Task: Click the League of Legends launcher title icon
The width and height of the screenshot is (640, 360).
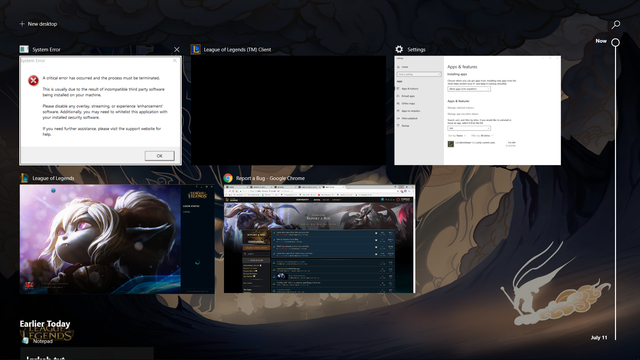Action: 24,178
